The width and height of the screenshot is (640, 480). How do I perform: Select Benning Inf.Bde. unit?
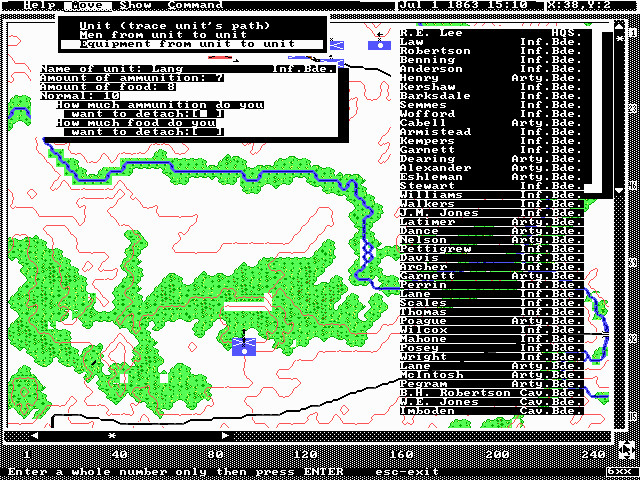491,60
